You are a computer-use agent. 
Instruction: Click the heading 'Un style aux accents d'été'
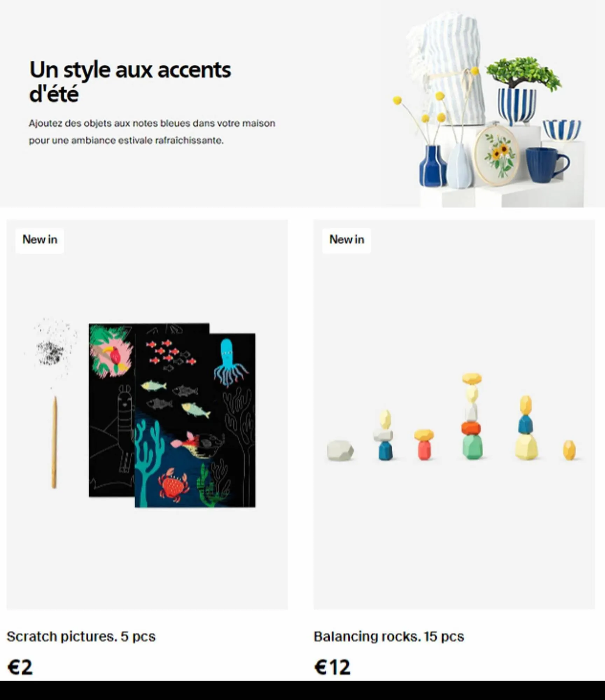[x=130, y=82]
